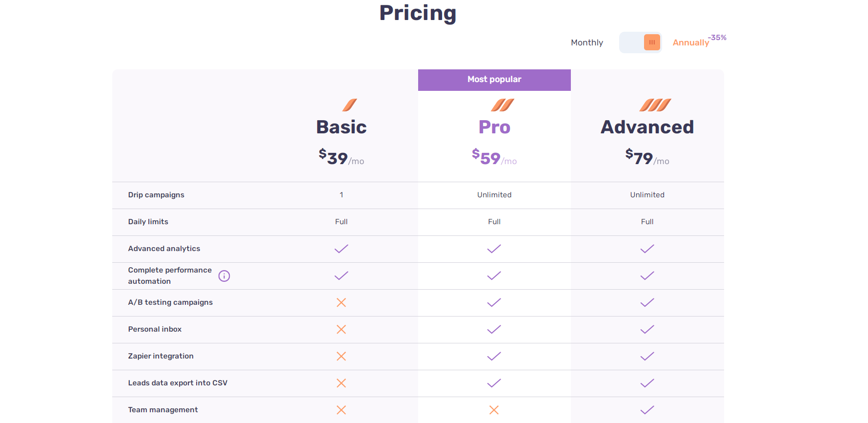This screenshot has width=868, height=423.
Task: Click the Monthly billing label
Action: [586, 42]
